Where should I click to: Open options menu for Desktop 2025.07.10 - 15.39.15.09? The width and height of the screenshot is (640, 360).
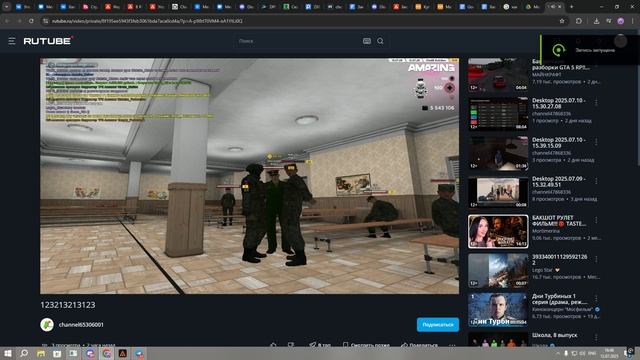596,142
